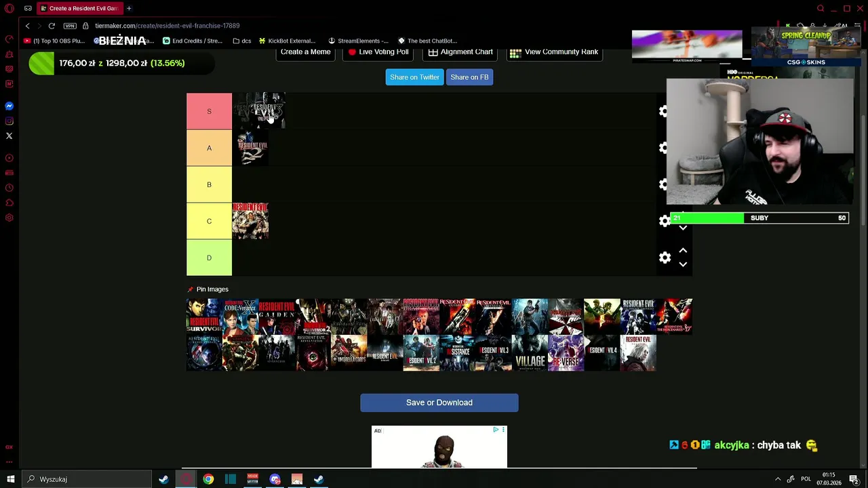Open settings gear for tier C
The width and height of the screenshot is (868, 488).
665,221
